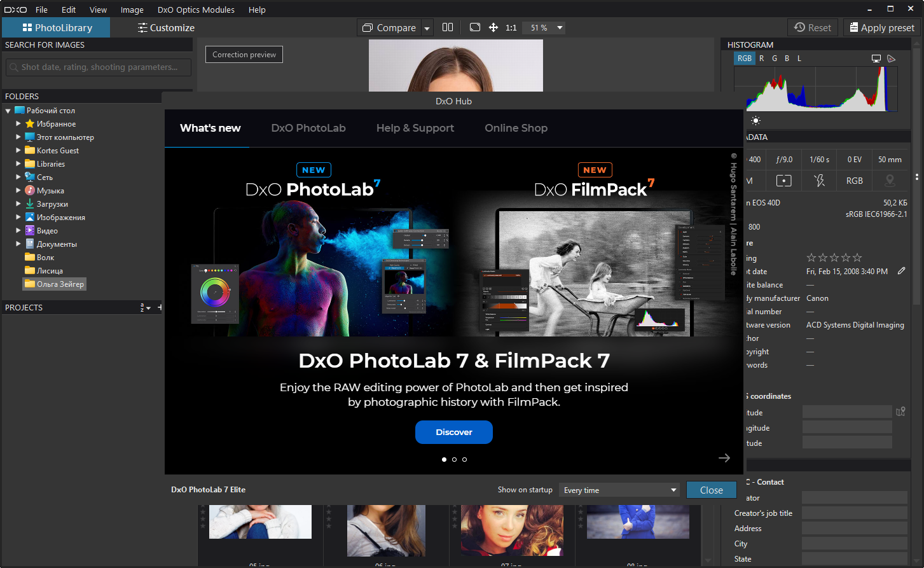924x568 pixels.
Task: Select the Ольга Зейгер folder
Action: coord(54,284)
